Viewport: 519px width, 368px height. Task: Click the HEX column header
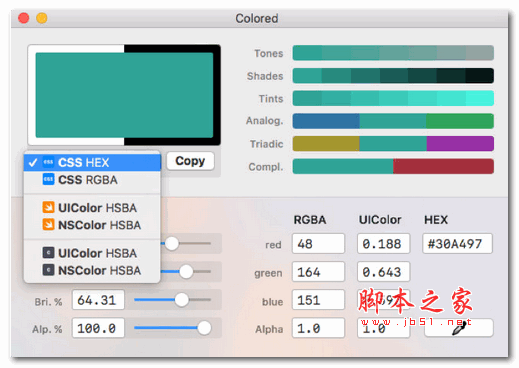click(x=436, y=220)
